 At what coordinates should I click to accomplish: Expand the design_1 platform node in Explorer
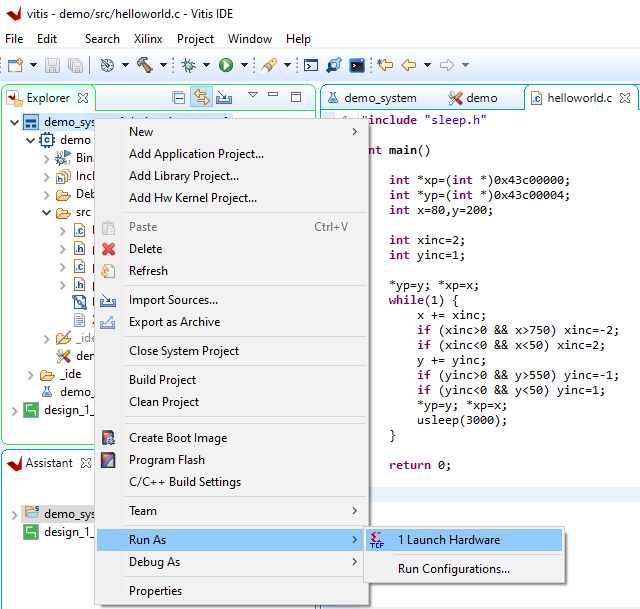point(14,410)
